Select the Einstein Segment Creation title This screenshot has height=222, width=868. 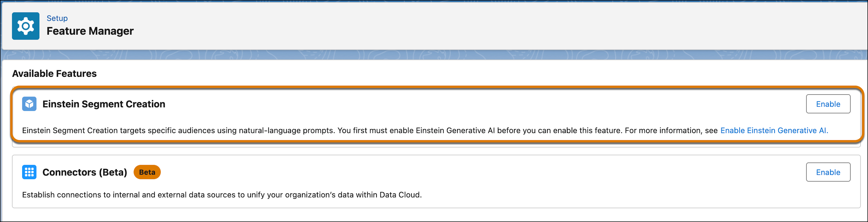[x=104, y=104]
